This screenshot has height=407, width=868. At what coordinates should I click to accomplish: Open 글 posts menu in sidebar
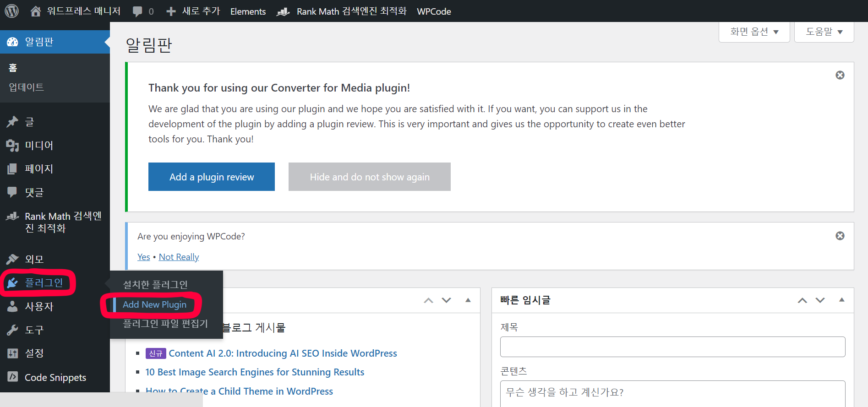29,122
